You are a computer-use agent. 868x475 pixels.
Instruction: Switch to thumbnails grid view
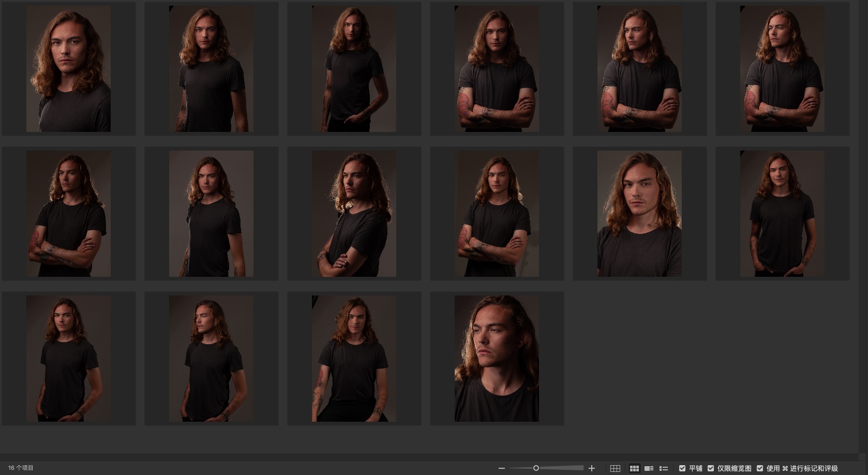(634, 468)
